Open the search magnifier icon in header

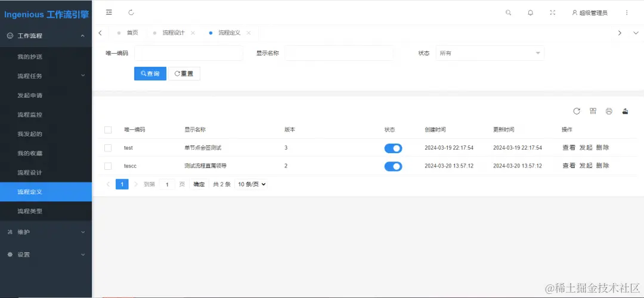coord(508,13)
